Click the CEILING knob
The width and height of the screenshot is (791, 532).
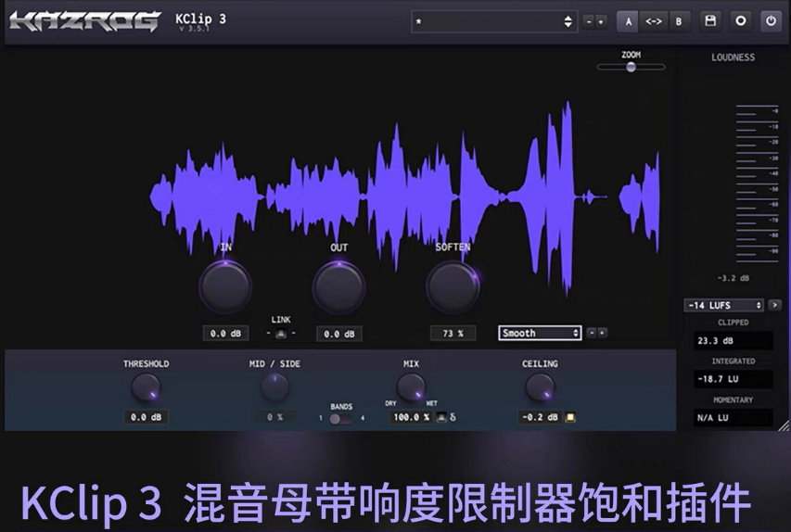tap(540, 387)
